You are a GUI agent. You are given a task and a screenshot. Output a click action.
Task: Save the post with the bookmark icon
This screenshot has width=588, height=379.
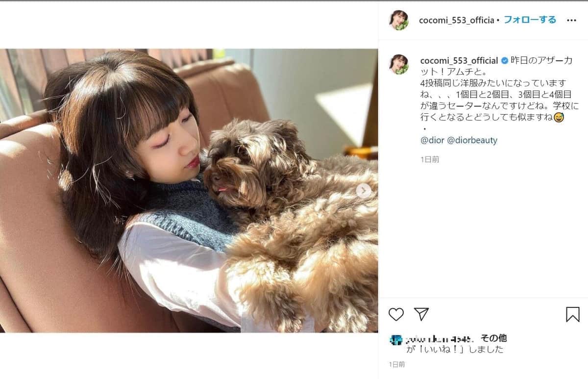[572, 314]
